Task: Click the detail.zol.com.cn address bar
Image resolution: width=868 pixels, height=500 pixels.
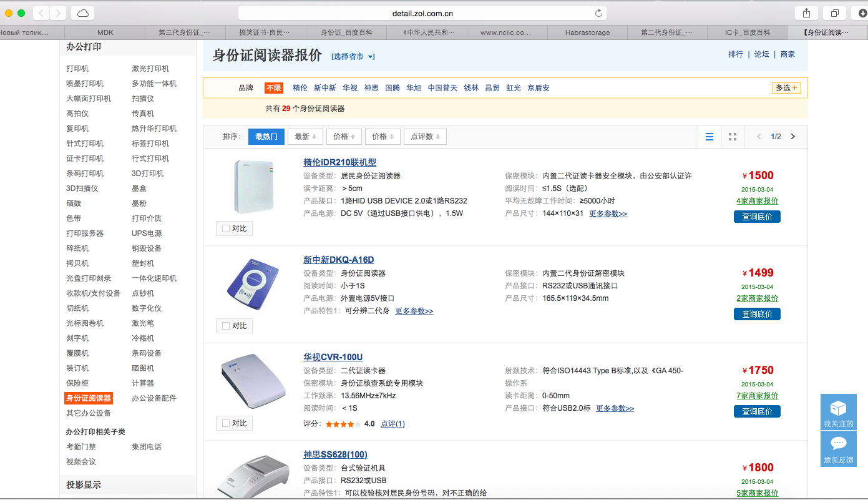Action: (x=422, y=13)
